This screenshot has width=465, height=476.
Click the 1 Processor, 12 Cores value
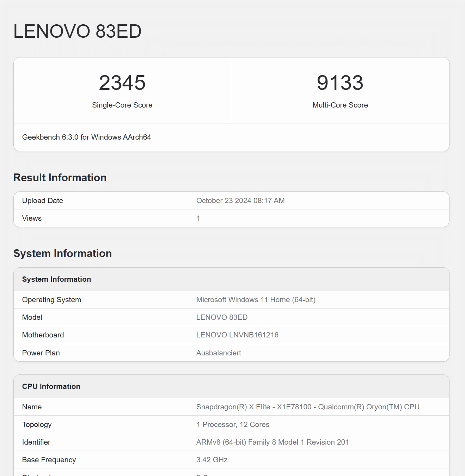[233, 425]
